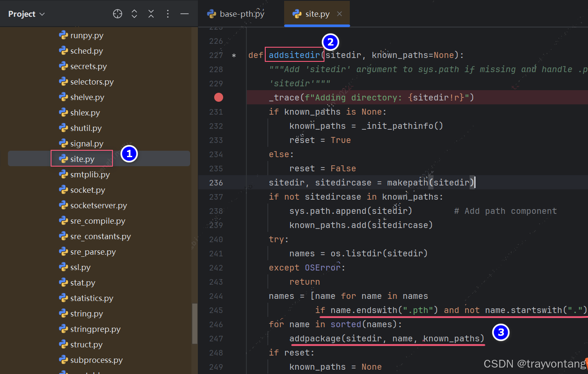Screen dimensions: 588x374
Task: Open socketserver.py in the project tree
Action: (x=93, y=206)
